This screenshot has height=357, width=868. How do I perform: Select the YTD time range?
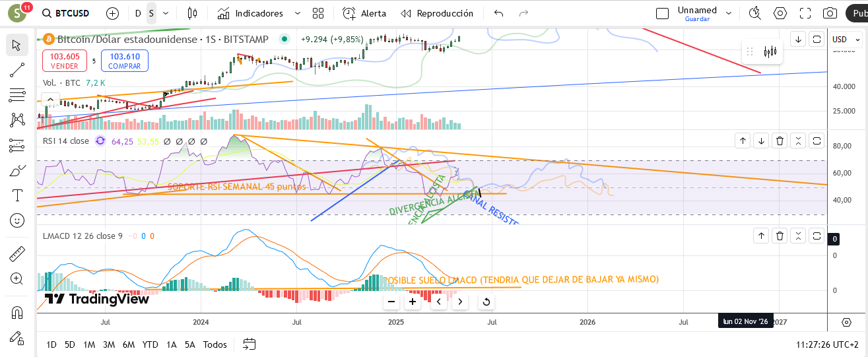point(150,344)
